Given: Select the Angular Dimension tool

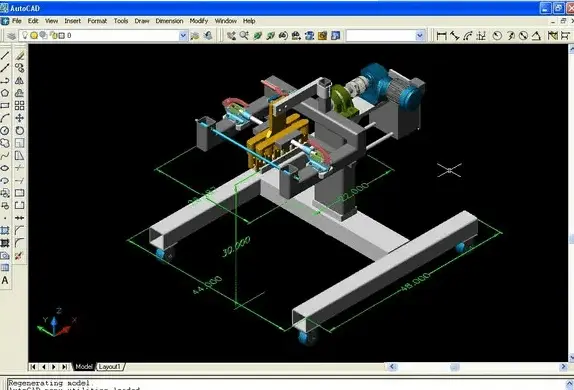Looking at the screenshot, I should click(x=536, y=36).
